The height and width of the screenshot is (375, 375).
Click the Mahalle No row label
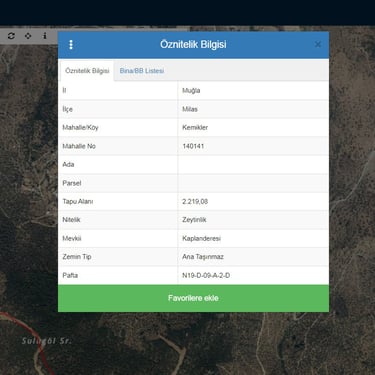tap(79, 146)
